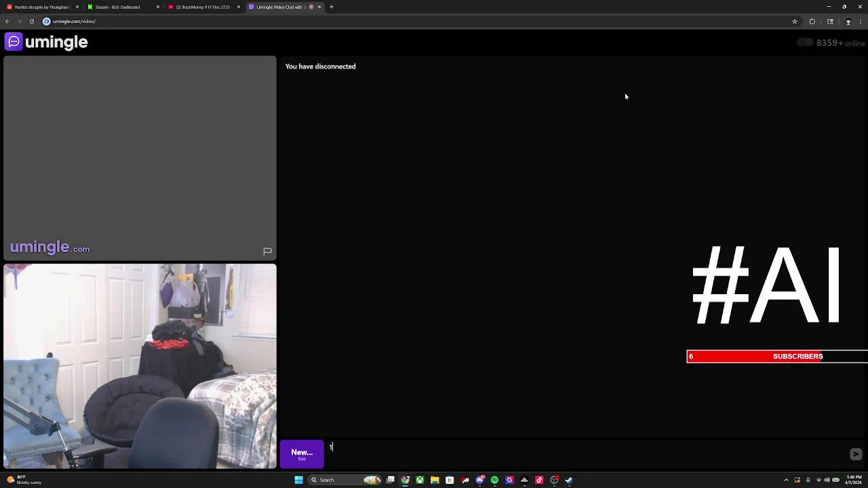This screenshot has width=868, height=488.
Task: Open Spotify from the taskbar
Action: pos(494,480)
